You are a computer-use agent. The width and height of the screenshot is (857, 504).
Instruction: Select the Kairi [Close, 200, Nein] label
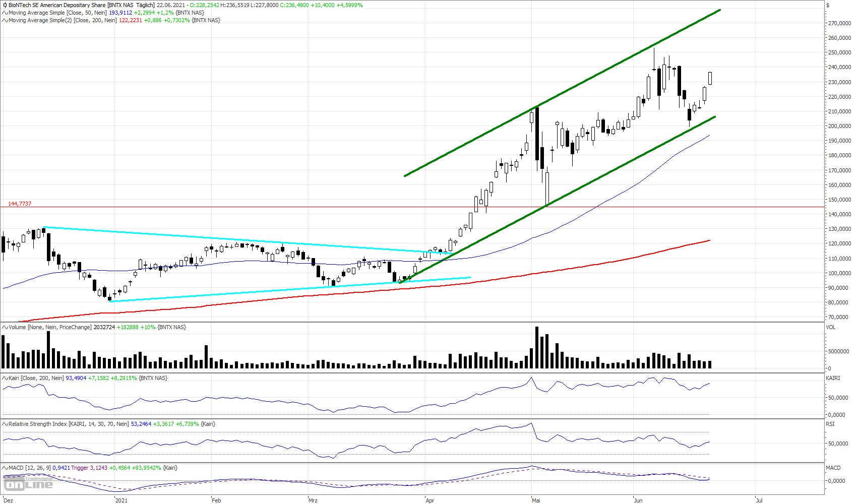pyautogui.click(x=36, y=378)
